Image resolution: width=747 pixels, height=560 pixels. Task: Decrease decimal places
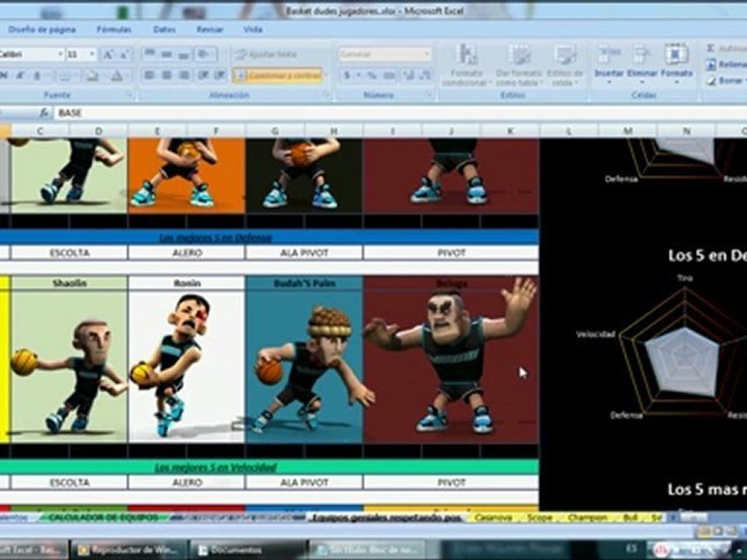(x=425, y=75)
